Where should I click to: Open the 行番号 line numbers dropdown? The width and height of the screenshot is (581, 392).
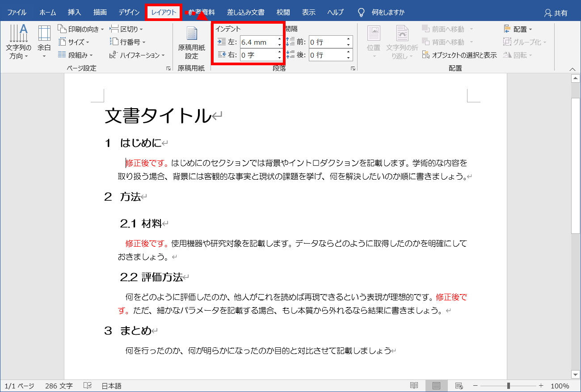tap(128, 42)
